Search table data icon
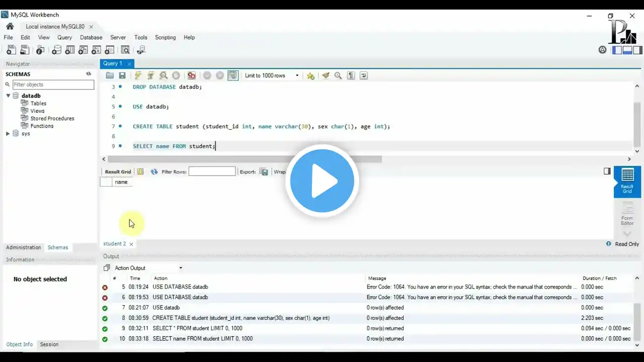The image size is (644, 362). 125,50
